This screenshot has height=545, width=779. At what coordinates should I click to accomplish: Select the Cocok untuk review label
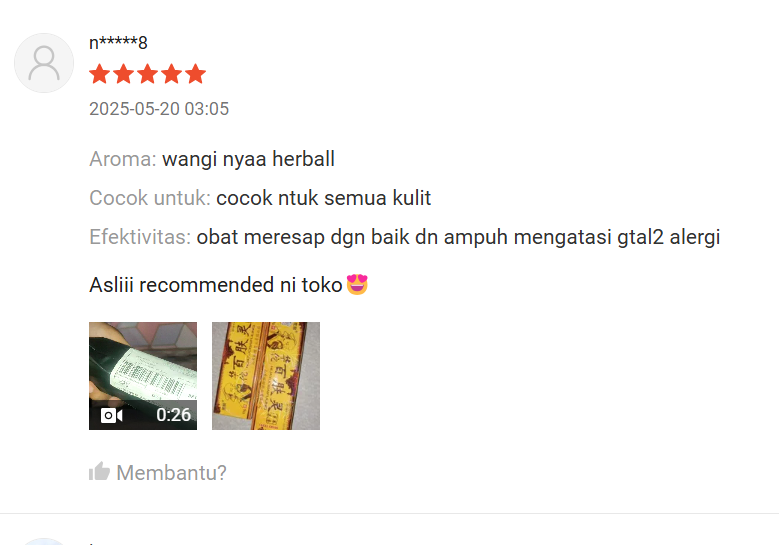[x=150, y=198]
